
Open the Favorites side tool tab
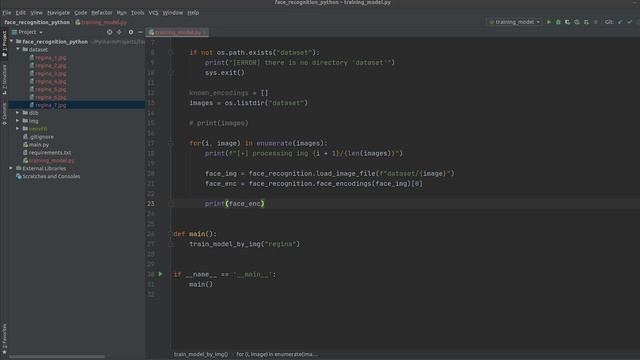pyautogui.click(x=4, y=339)
